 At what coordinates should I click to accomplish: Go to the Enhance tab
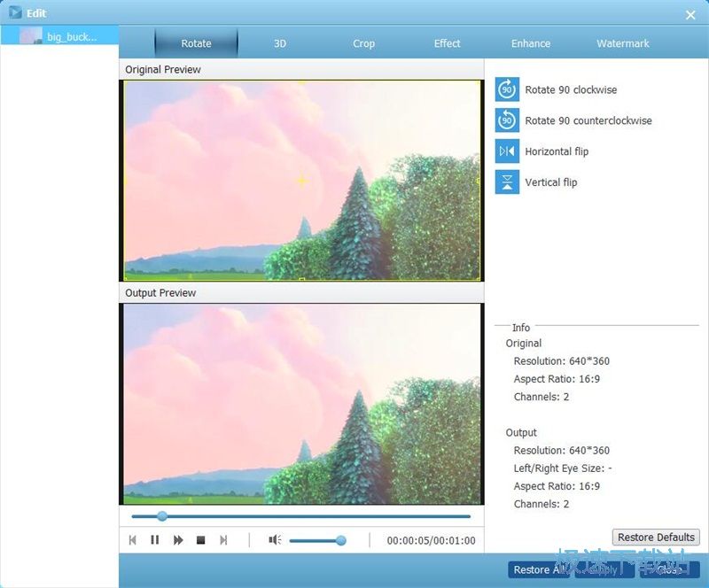(531, 43)
